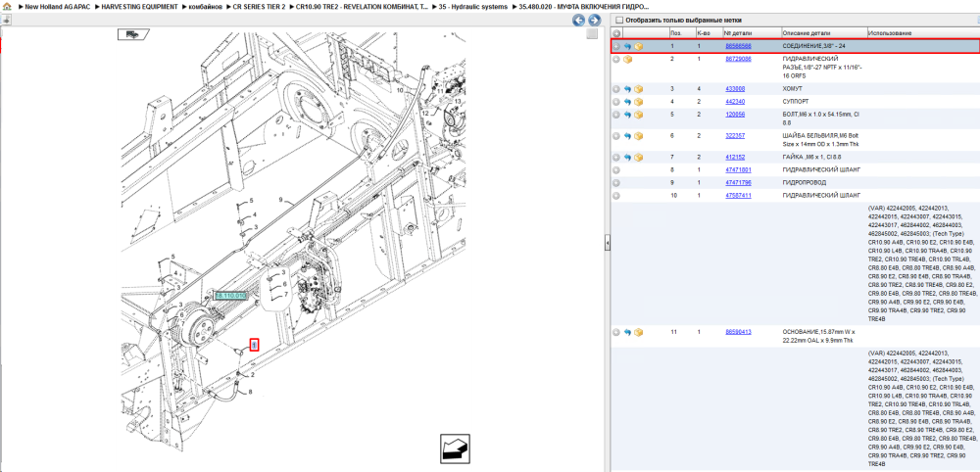
Task: Click the plus button on the БОЛТ row
Action: pos(616,115)
